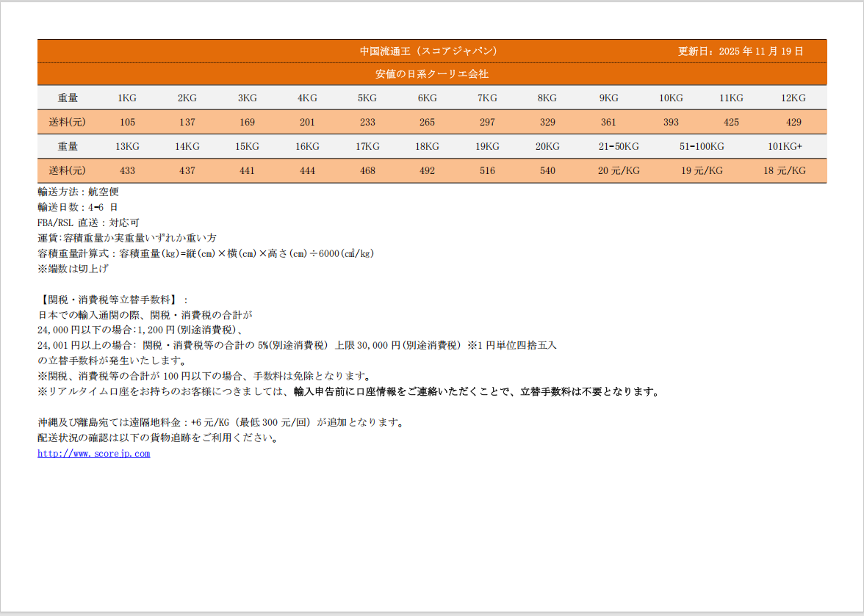Click the 51-100KG weight range cell

click(701, 146)
